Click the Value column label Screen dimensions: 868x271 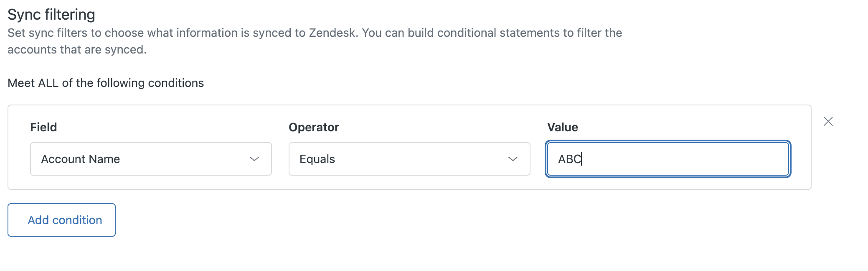pyautogui.click(x=563, y=127)
